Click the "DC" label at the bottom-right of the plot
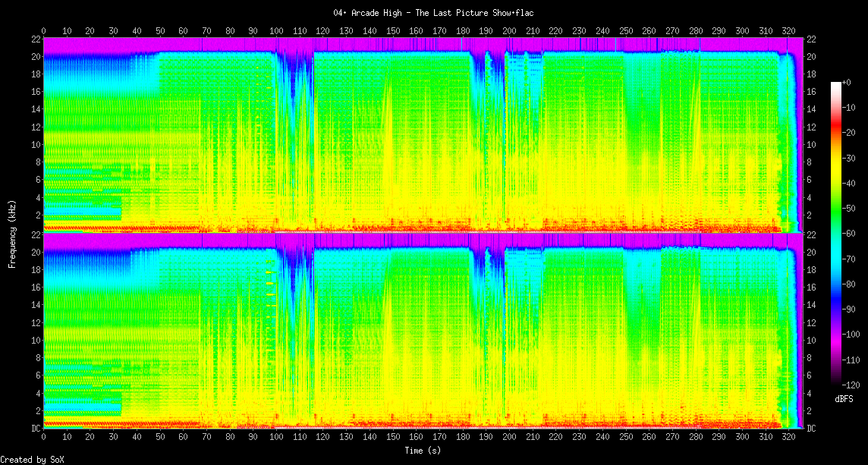This screenshot has height=465, width=868. (811, 429)
